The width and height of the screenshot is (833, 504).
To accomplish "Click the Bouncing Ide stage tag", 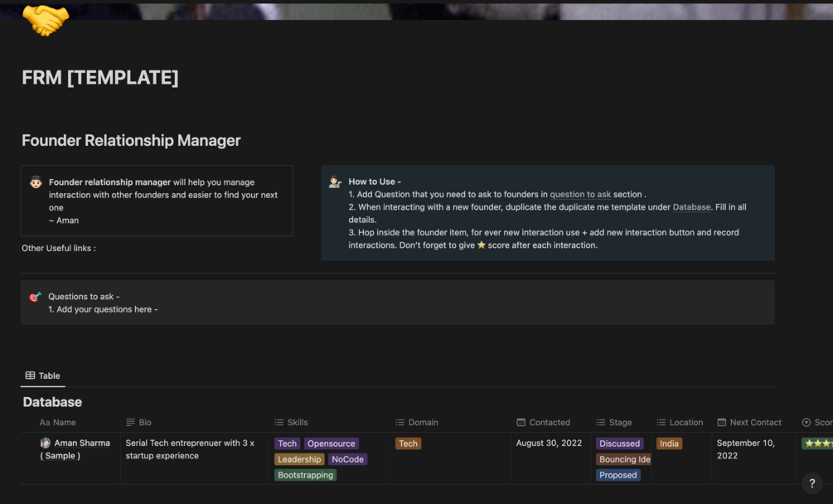I will pos(623,459).
